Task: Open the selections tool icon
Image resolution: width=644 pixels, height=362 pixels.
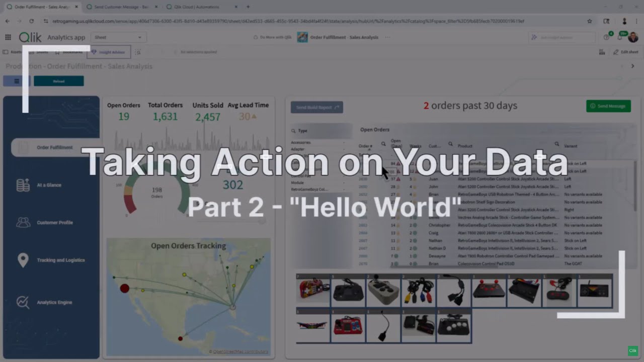Action: pos(138,52)
